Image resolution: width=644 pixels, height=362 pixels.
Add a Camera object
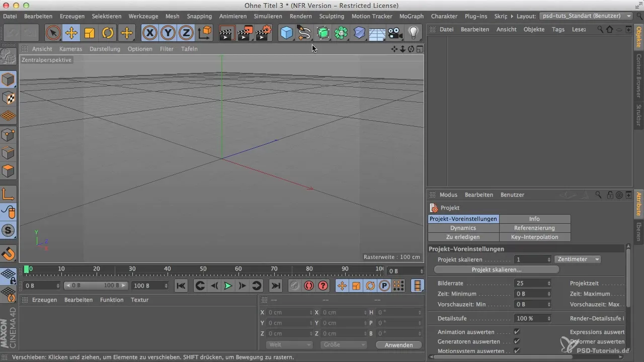[395, 33]
